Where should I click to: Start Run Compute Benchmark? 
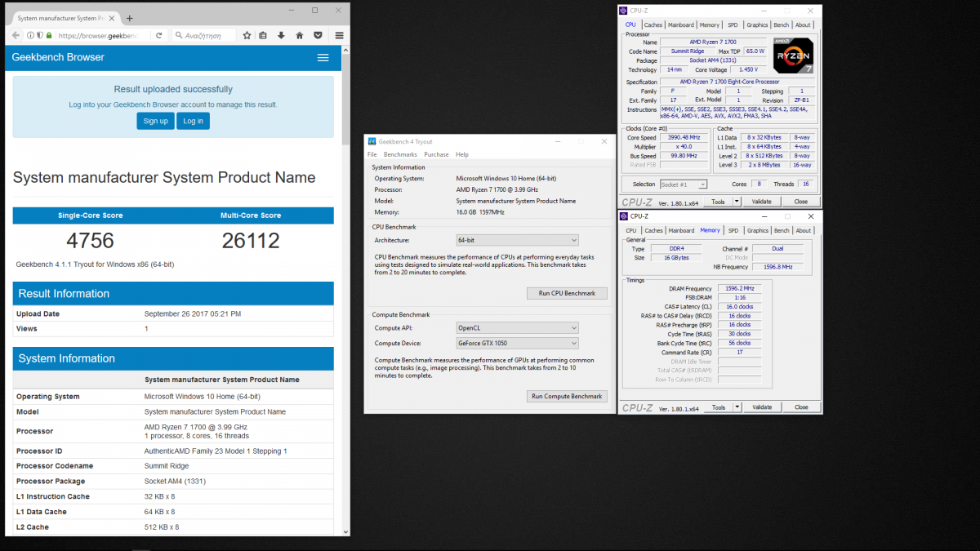pos(567,396)
